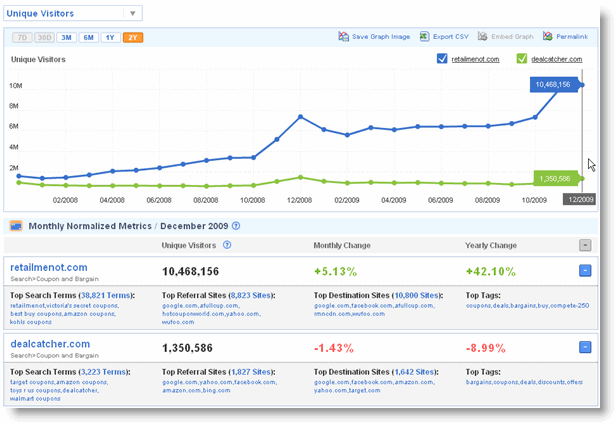This screenshot has height=424, width=616.
Task: Click the Yearly Change column header
Action: pyautogui.click(x=491, y=246)
